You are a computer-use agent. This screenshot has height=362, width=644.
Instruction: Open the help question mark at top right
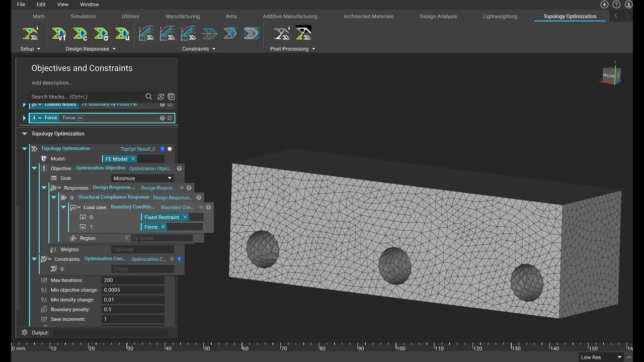click(x=616, y=5)
